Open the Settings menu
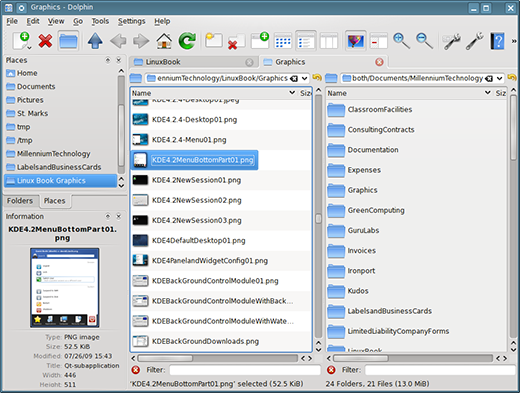 pos(132,21)
